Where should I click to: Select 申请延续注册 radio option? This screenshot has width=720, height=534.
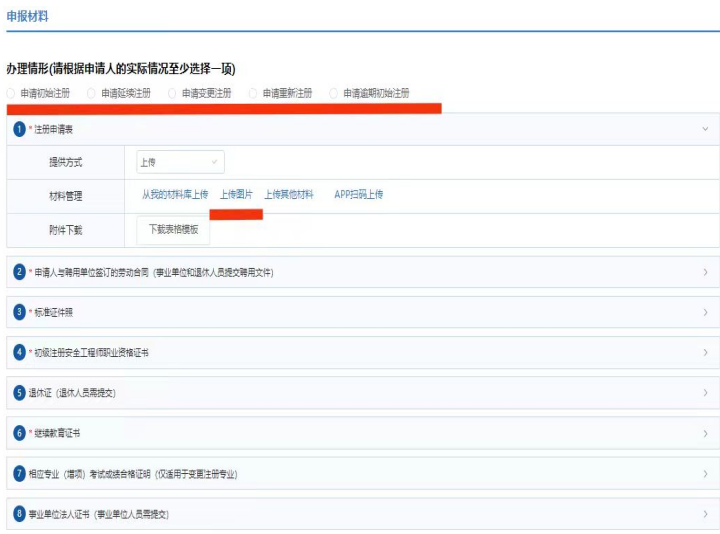(x=91, y=94)
